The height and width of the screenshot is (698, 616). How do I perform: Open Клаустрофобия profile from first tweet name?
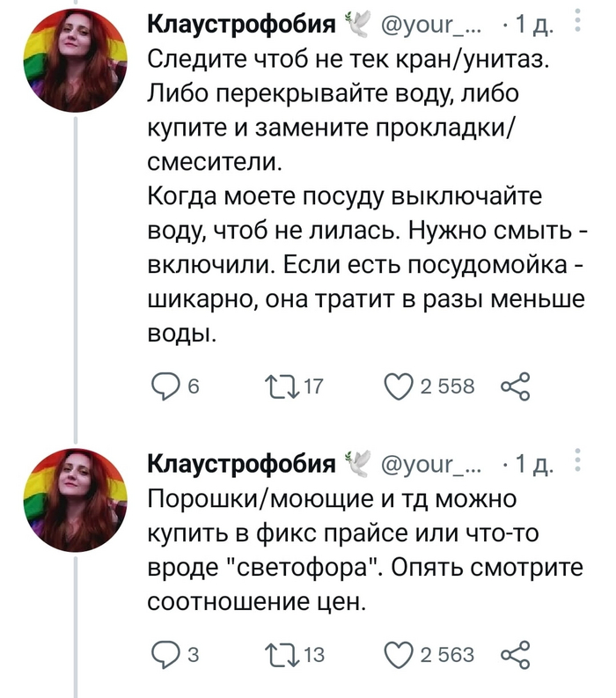tap(240, 26)
